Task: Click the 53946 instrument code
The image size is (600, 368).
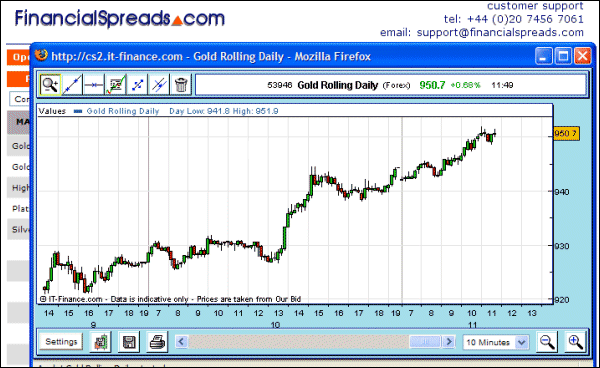Action: point(279,85)
